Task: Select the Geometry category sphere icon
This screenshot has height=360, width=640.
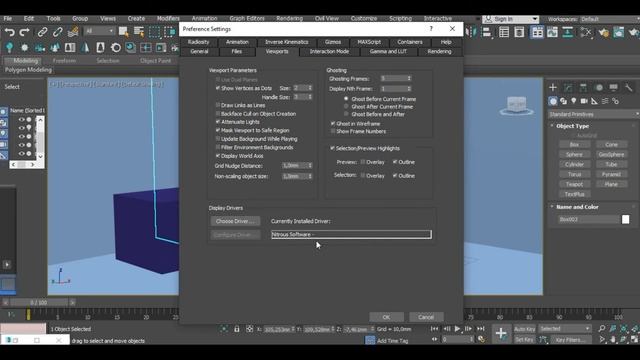Action: coord(553,101)
